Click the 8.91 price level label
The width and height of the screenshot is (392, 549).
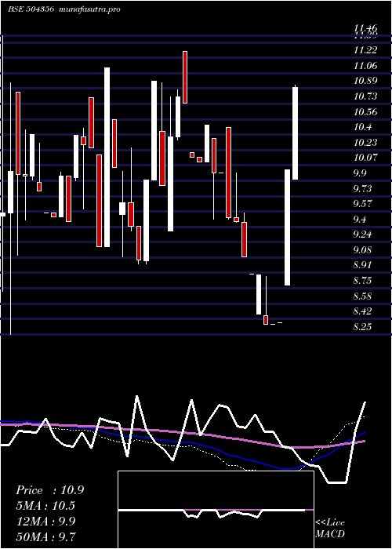(x=362, y=265)
